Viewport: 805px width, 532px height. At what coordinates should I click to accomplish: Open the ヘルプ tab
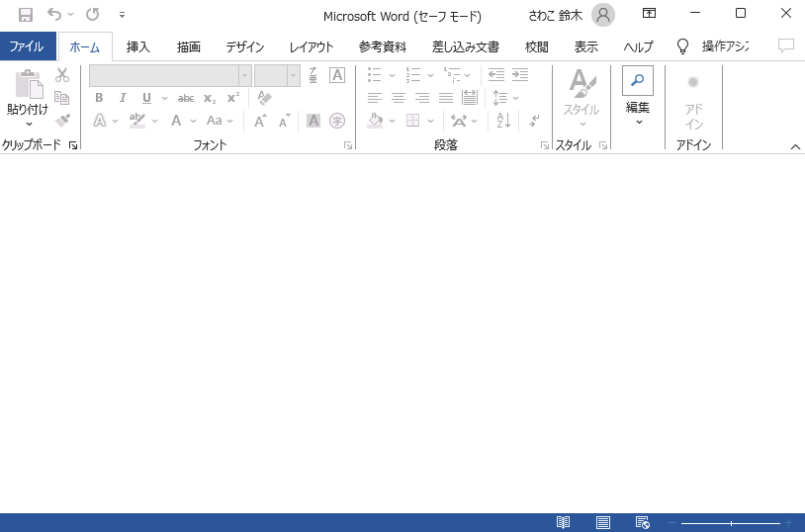tap(638, 46)
